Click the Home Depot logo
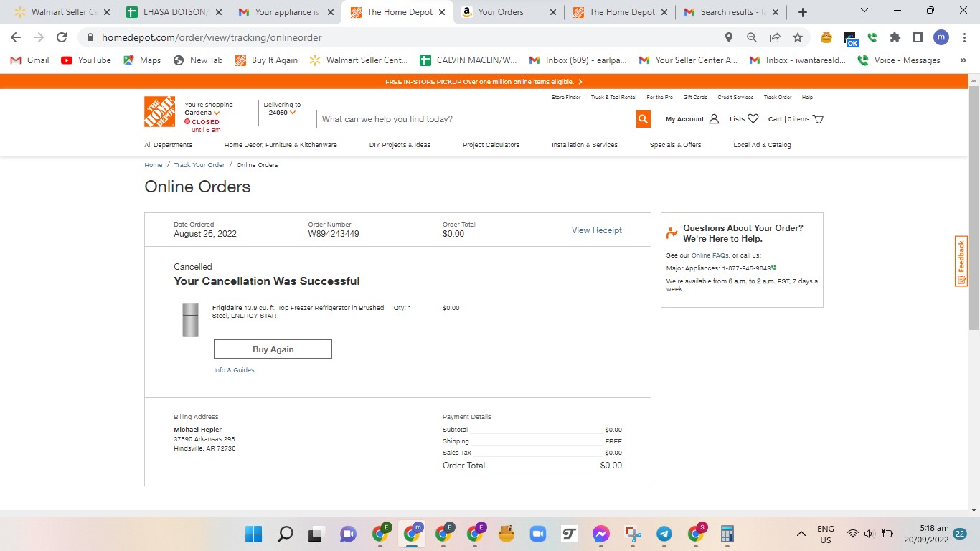 (x=159, y=112)
